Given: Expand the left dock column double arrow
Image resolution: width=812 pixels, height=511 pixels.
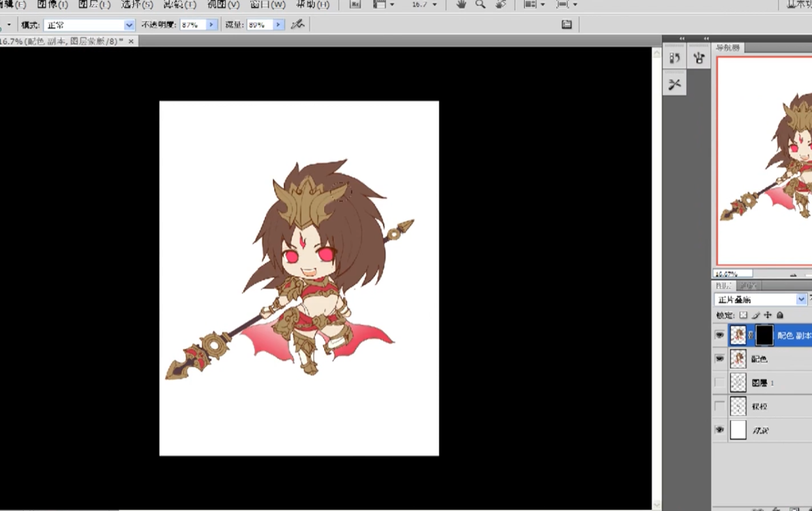Looking at the screenshot, I should coord(682,38).
